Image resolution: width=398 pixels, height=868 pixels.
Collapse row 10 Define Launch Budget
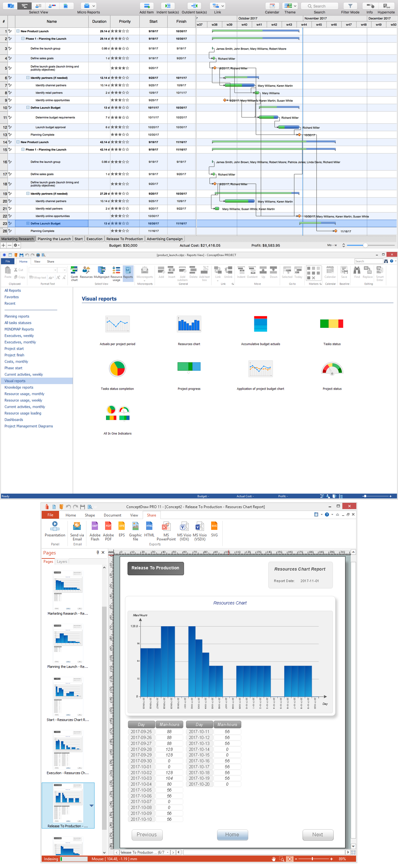point(28,108)
